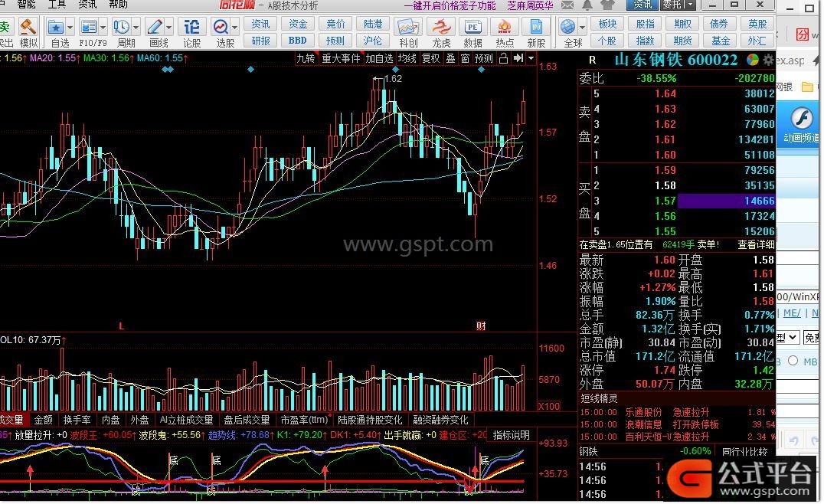
Task: Click the chart lock icon
Action: tap(503, 58)
